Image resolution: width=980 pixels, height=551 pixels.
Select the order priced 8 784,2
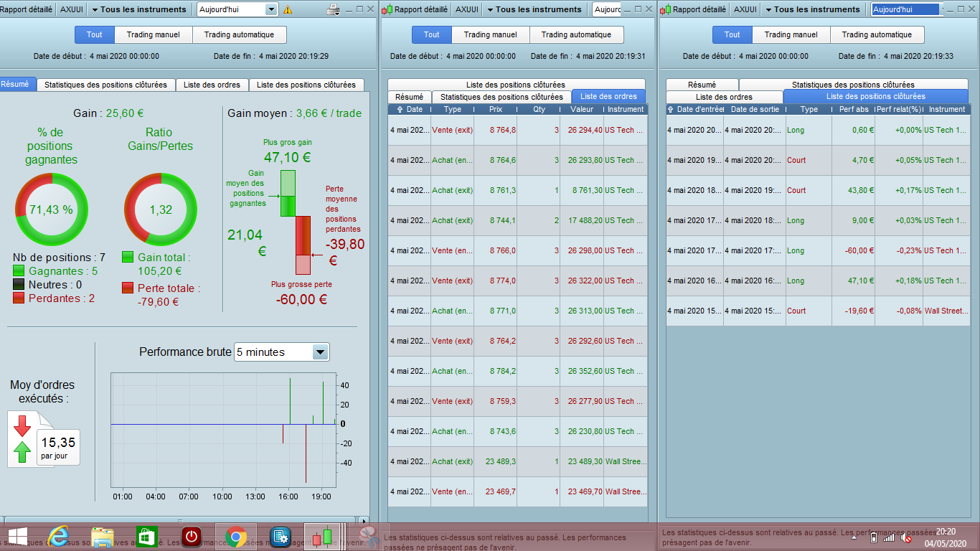tap(517, 371)
